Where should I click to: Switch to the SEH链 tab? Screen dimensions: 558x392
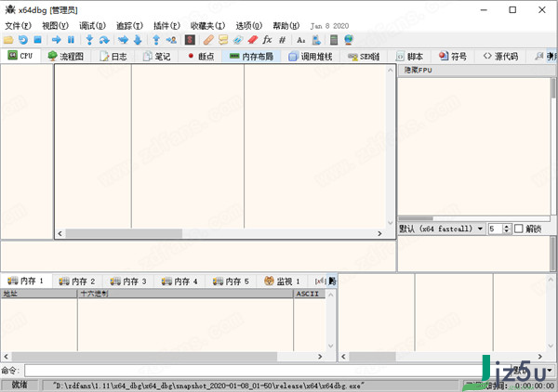(x=364, y=56)
